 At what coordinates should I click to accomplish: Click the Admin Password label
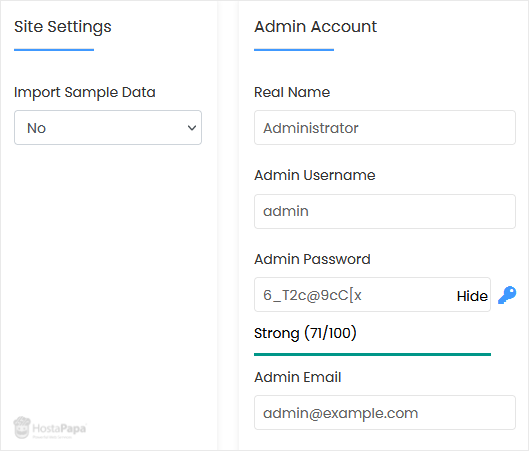click(312, 259)
